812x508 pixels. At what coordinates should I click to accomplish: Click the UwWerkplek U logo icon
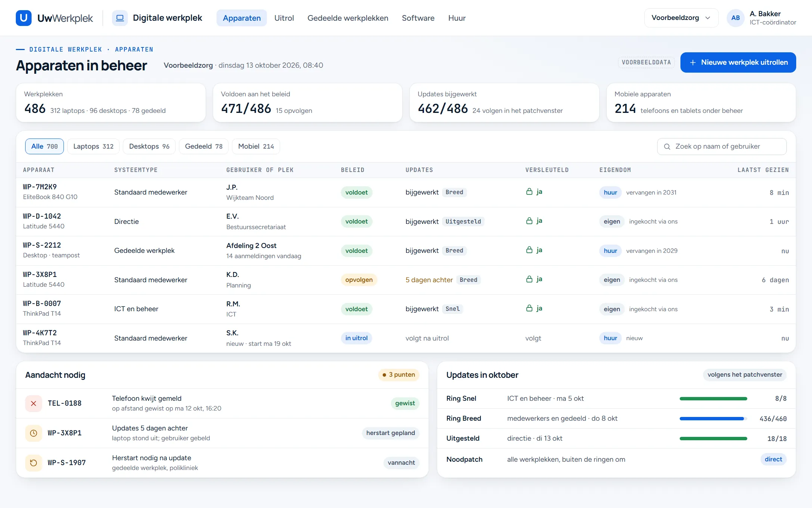[x=24, y=18]
